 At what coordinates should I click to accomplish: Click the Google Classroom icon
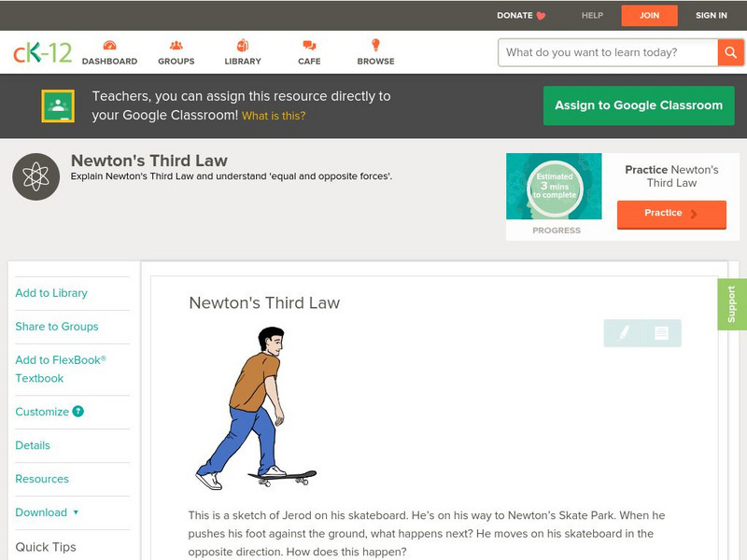tap(58, 105)
